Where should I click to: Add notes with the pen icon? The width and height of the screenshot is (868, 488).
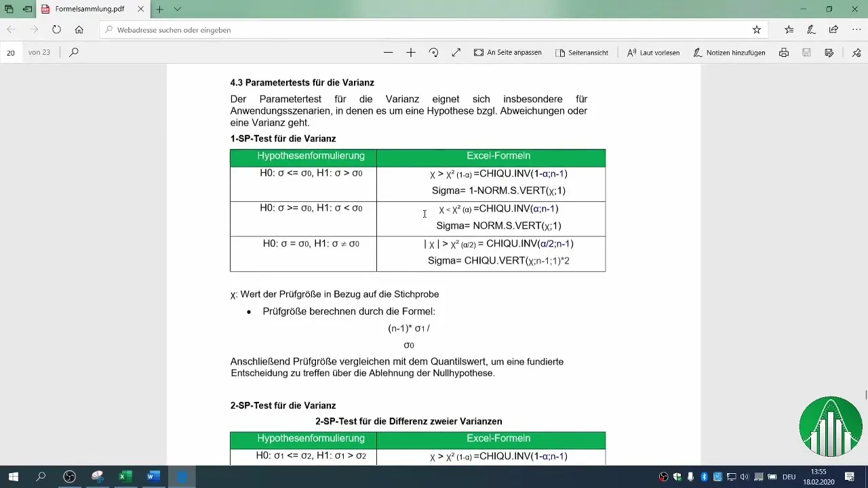tap(811, 30)
